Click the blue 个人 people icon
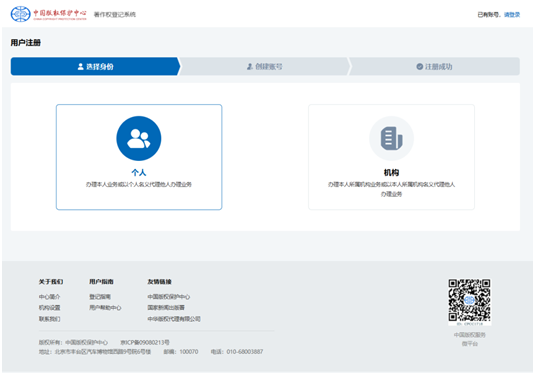The image size is (535, 375). (139, 138)
